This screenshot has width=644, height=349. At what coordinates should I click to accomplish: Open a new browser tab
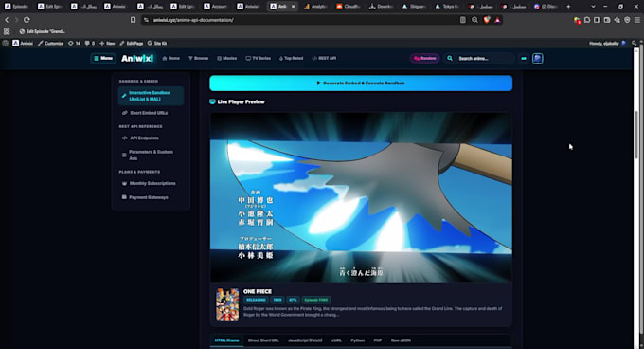pyautogui.click(x=568, y=7)
